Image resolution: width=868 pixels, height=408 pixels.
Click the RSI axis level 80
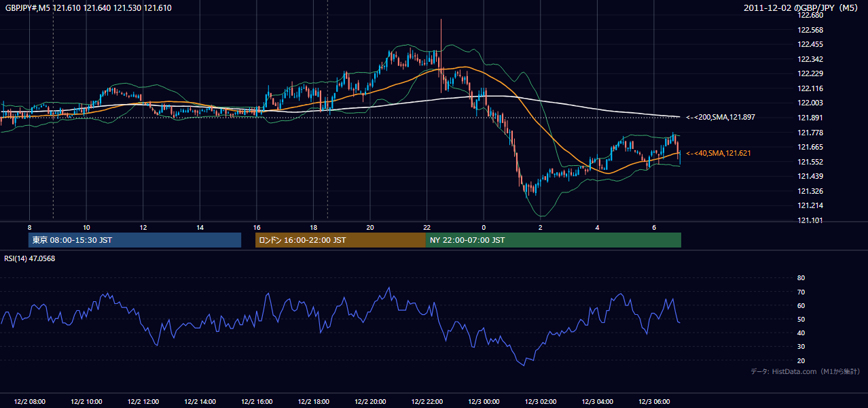[801, 278]
